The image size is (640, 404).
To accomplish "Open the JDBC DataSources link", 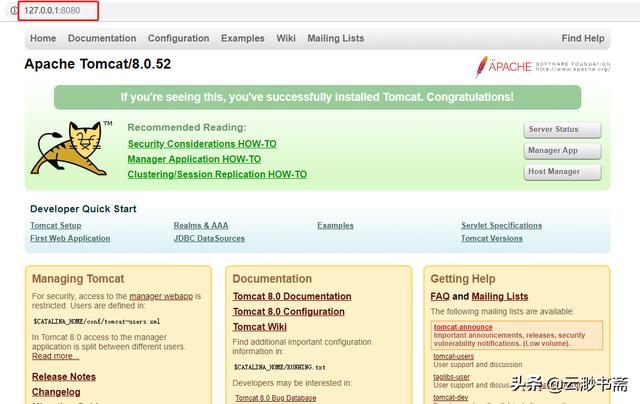I will [x=209, y=238].
